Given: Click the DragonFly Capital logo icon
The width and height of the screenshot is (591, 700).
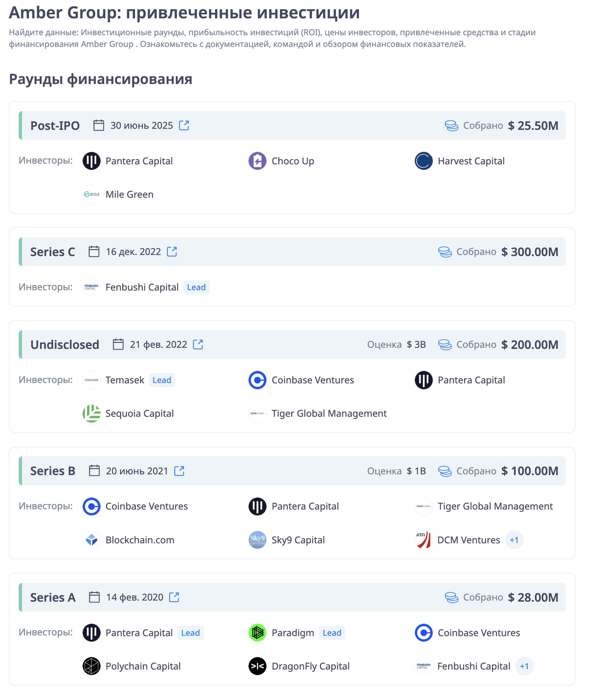Looking at the screenshot, I should pyautogui.click(x=257, y=666).
